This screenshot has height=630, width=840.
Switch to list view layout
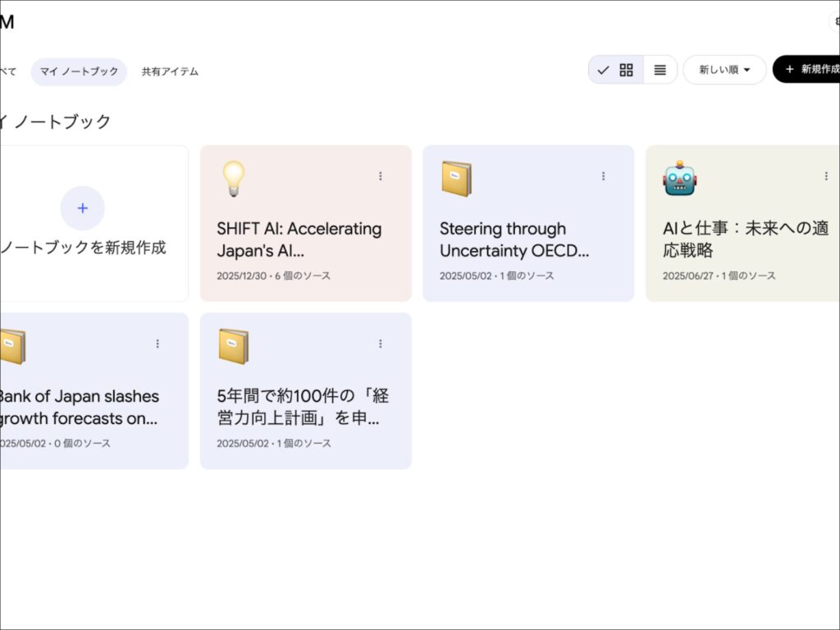tap(660, 70)
